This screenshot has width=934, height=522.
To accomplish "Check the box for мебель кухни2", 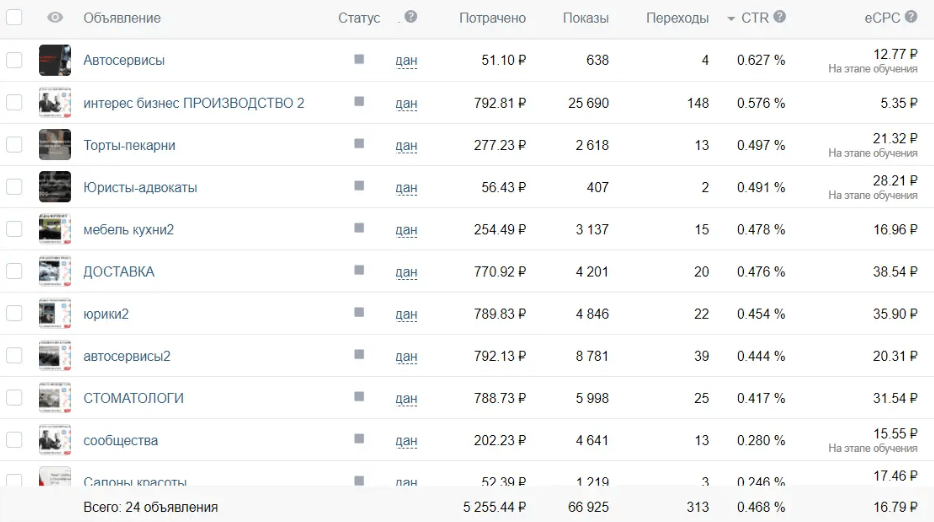I will [x=14, y=229].
